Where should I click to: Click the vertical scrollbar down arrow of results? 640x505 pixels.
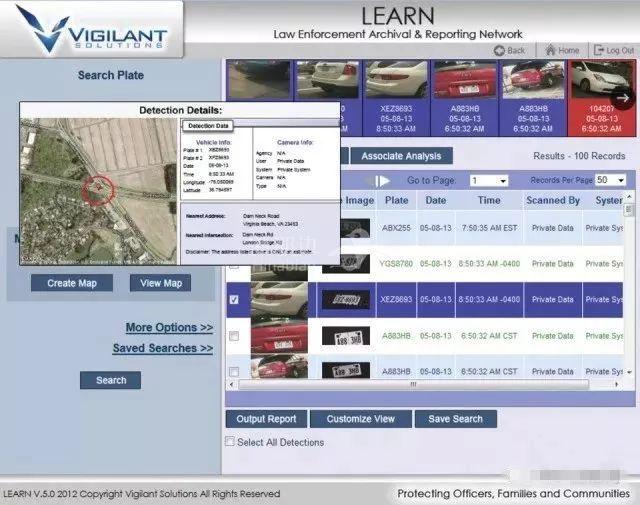[x=629, y=372]
